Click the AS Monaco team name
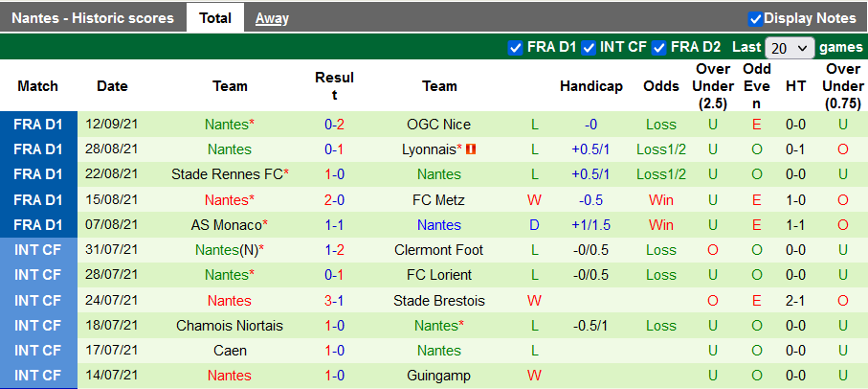This screenshot has width=868, height=389. (x=227, y=225)
